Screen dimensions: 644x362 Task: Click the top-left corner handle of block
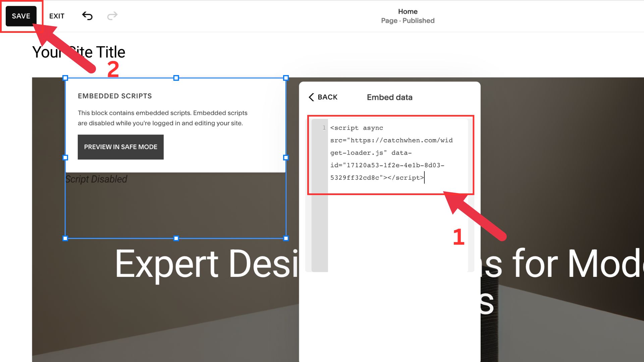65,78
